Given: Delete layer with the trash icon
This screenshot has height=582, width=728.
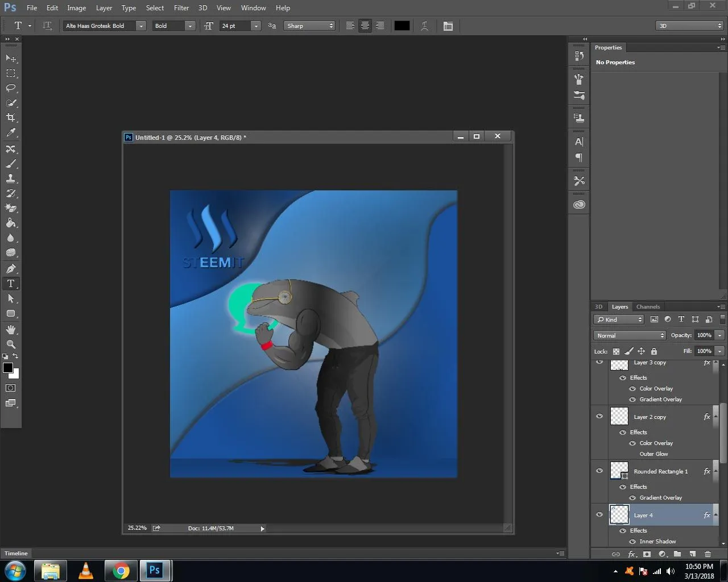Looking at the screenshot, I should (708, 554).
